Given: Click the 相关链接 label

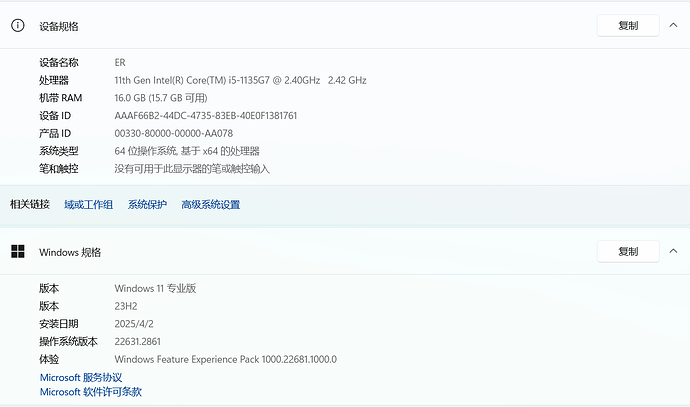Looking at the screenshot, I should (30, 204).
